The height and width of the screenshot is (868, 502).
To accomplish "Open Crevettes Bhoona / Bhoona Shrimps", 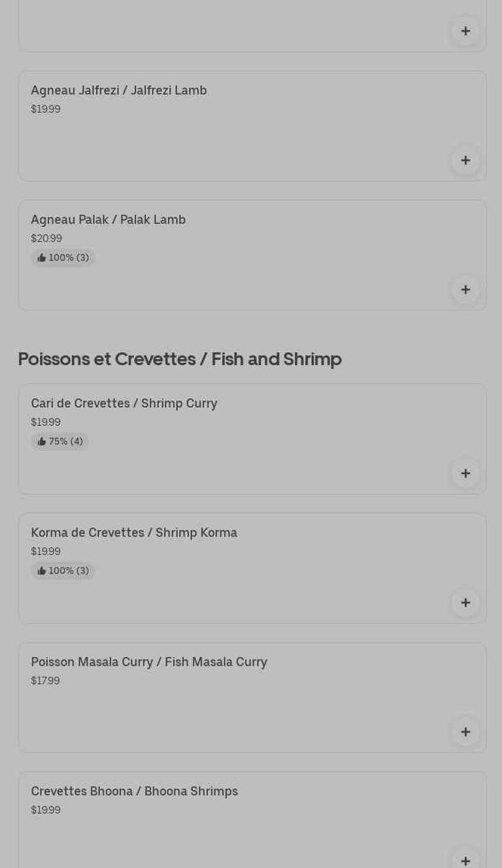I will tap(135, 791).
